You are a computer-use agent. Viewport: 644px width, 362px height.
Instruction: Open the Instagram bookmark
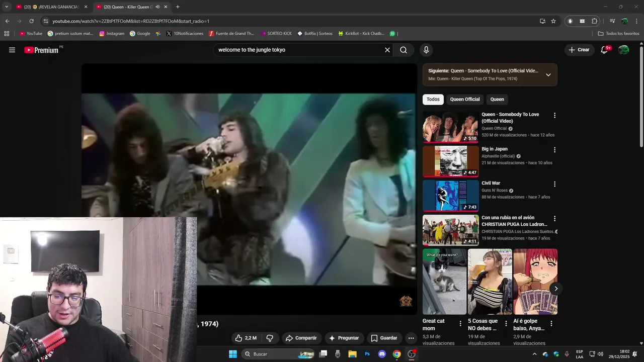click(112, 34)
